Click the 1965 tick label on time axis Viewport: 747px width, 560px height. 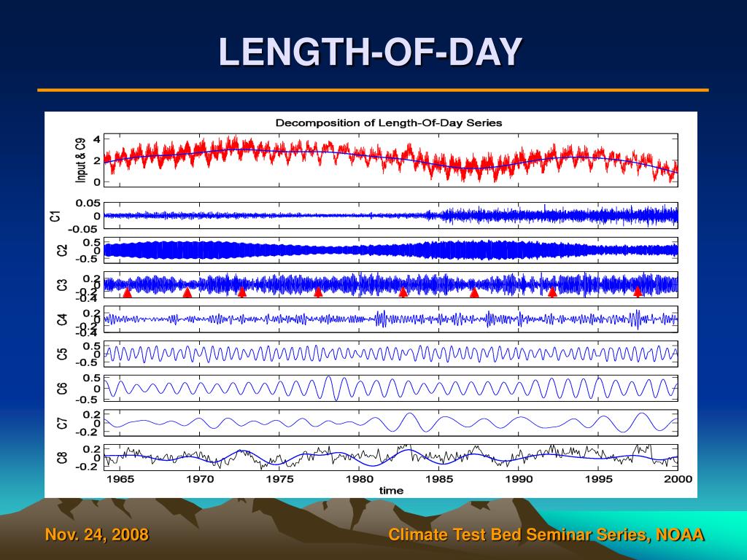coord(120,478)
